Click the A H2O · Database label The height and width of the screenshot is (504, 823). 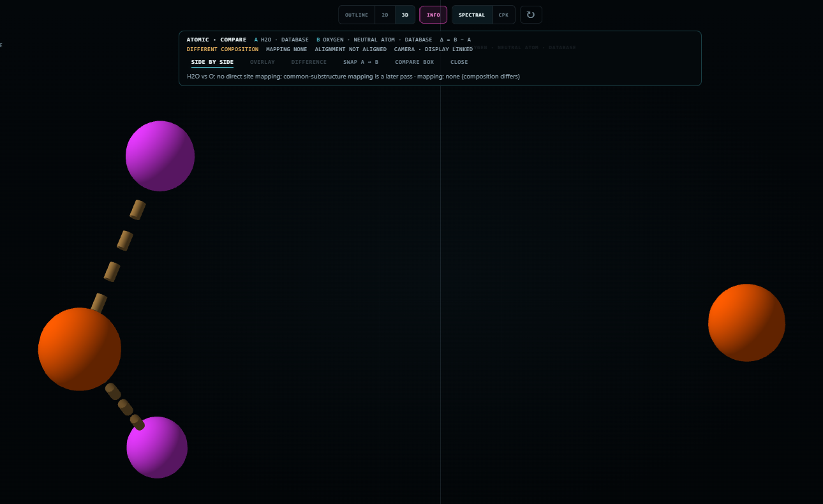pyautogui.click(x=281, y=40)
